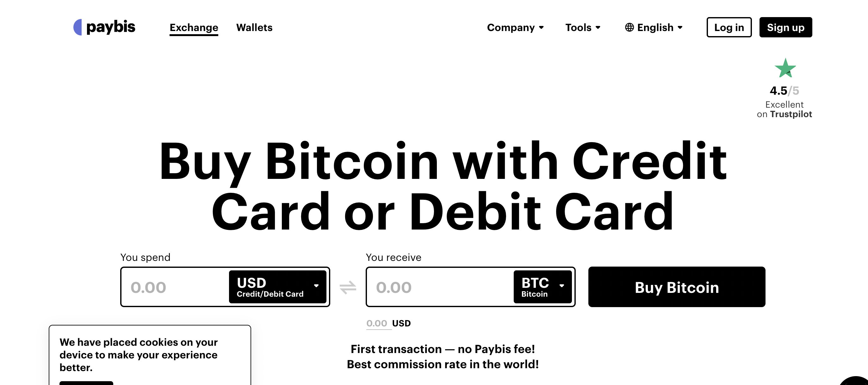The width and height of the screenshot is (868, 385).
Task: Select the Exchange tab
Action: click(194, 27)
